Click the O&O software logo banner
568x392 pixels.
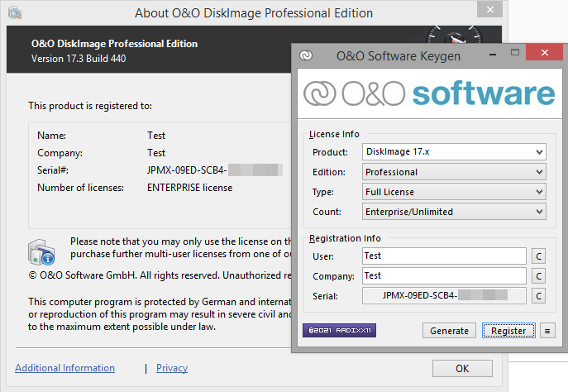pos(430,93)
